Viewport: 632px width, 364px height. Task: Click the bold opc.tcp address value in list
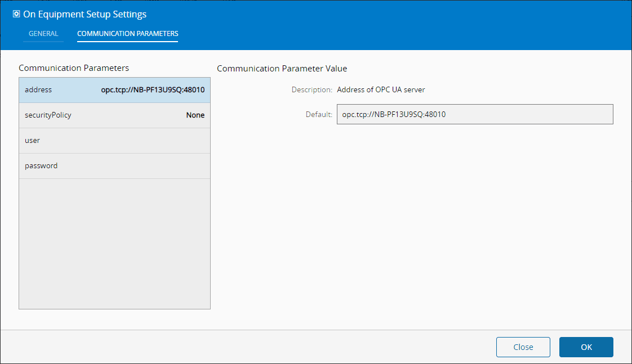149,90
